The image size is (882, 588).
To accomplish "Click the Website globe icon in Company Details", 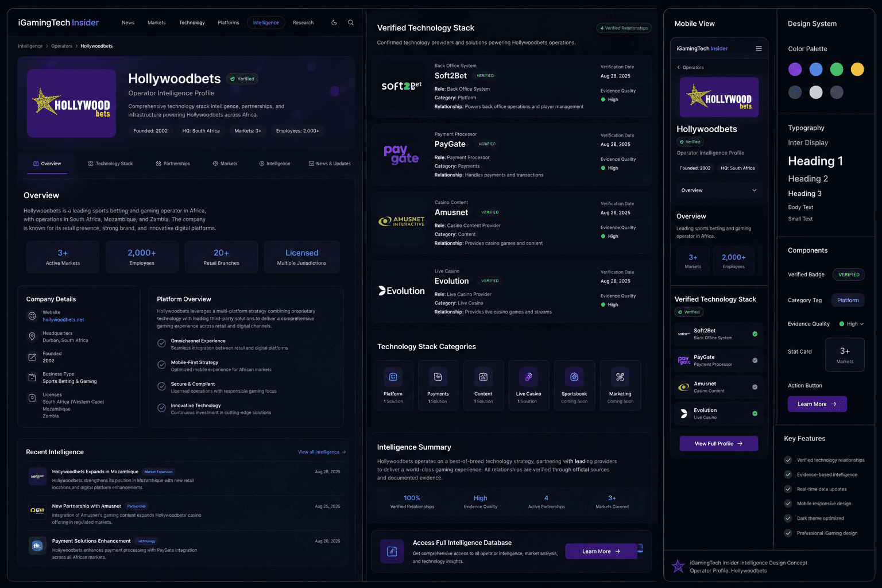I will tap(32, 316).
